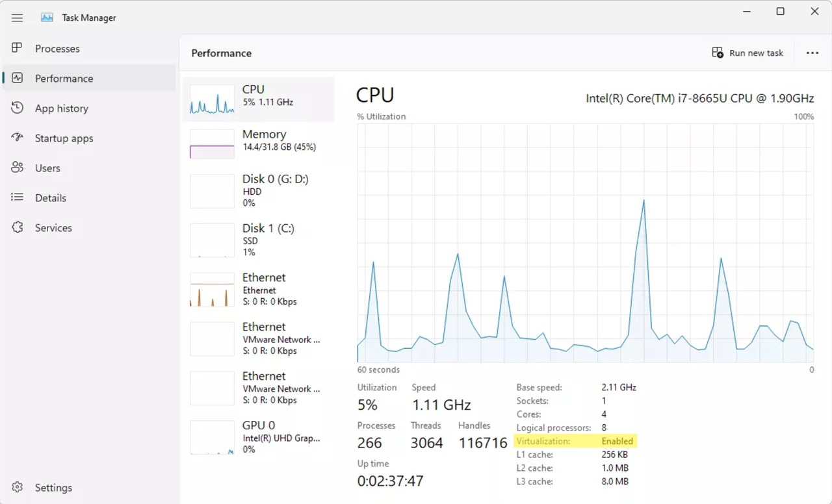Click the CPU utilization graph area
The height and width of the screenshot is (504, 832).
point(585,243)
